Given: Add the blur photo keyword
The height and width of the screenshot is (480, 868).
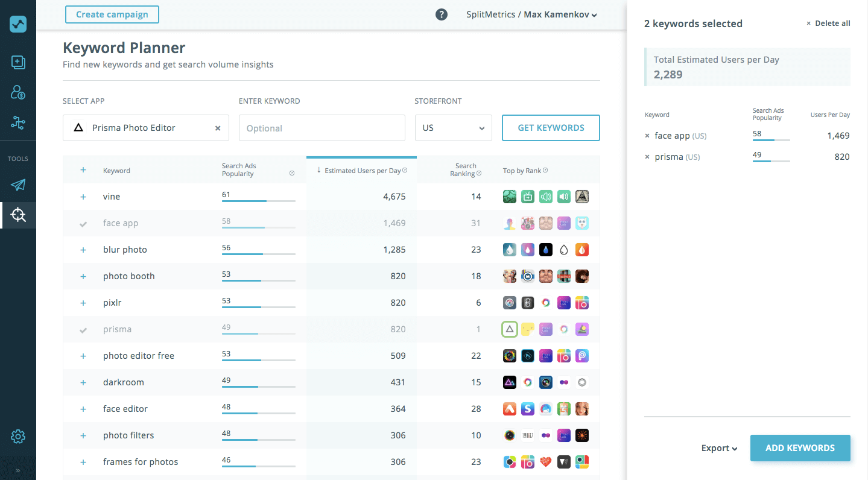Looking at the screenshot, I should 83,250.
